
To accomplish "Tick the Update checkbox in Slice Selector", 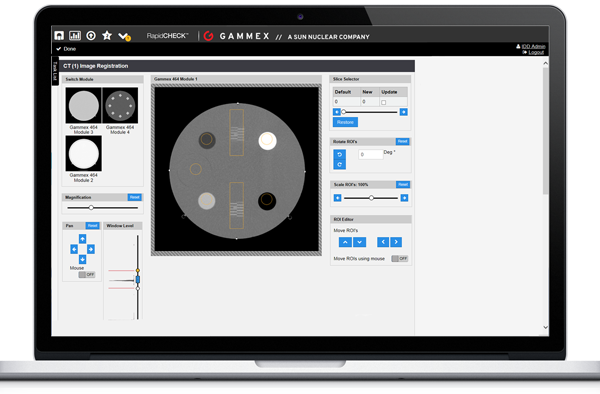I will 383,103.
